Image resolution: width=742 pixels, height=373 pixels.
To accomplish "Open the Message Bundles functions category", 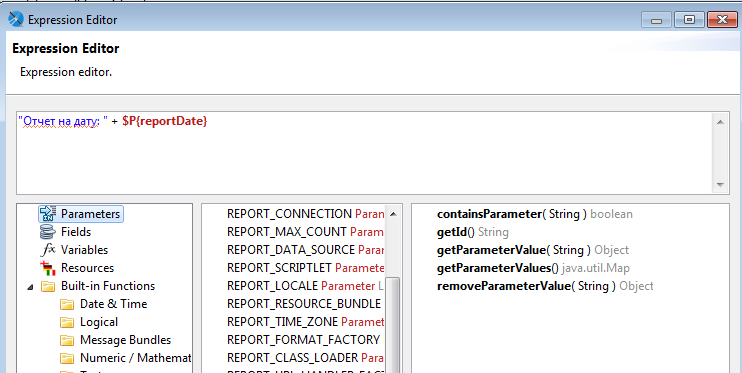I will click(125, 340).
